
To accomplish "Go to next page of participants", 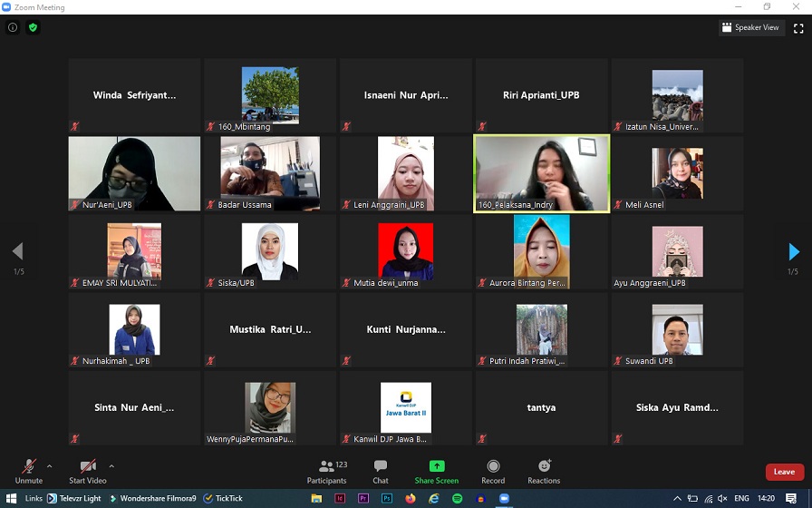I will coord(794,251).
